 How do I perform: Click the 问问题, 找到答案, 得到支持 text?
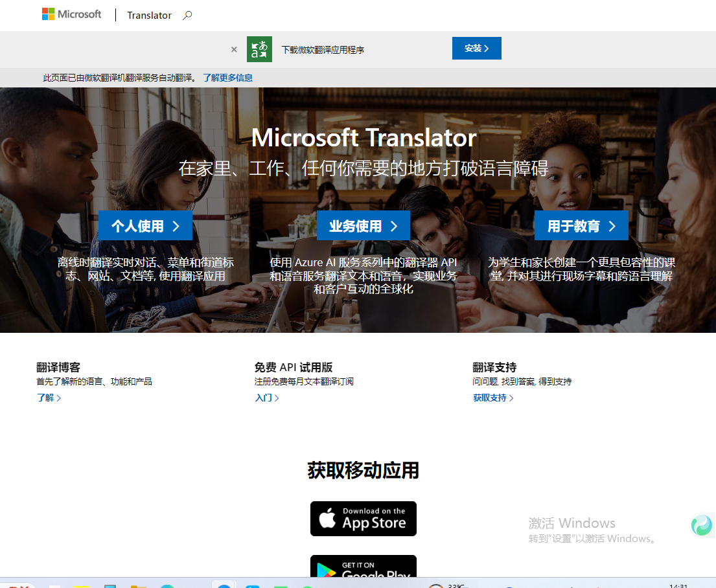[522, 381]
